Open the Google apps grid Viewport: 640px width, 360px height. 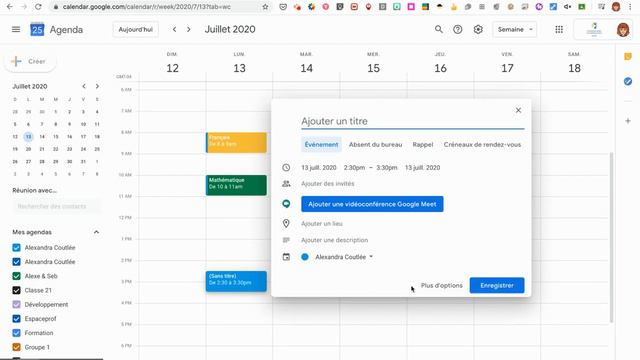(x=559, y=29)
